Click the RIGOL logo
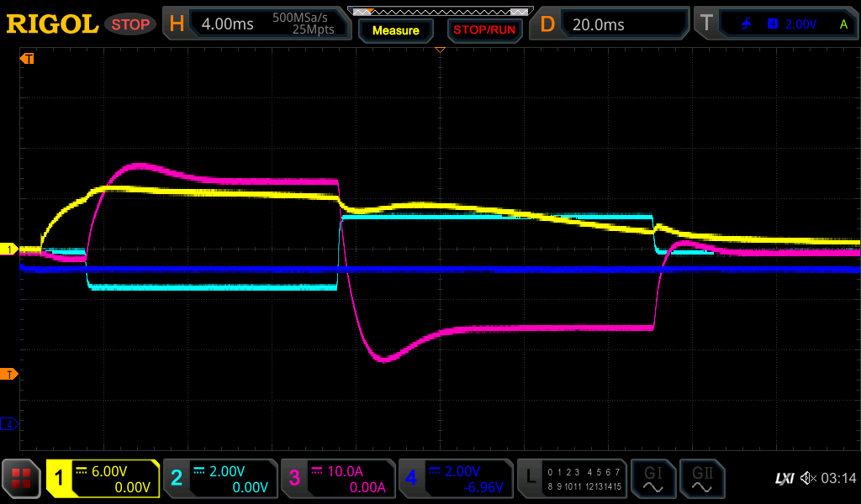The height and width of the screenshot is (504, 861). point(52,24)
